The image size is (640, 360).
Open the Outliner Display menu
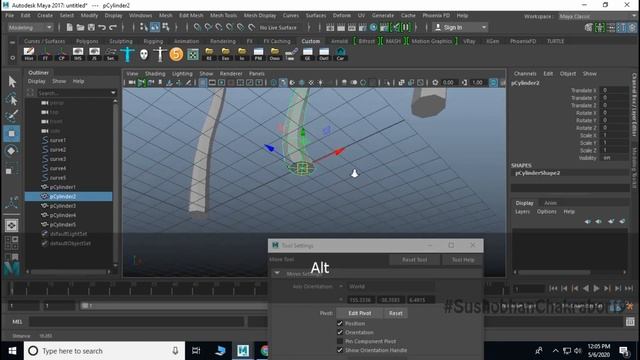[36, 81]
